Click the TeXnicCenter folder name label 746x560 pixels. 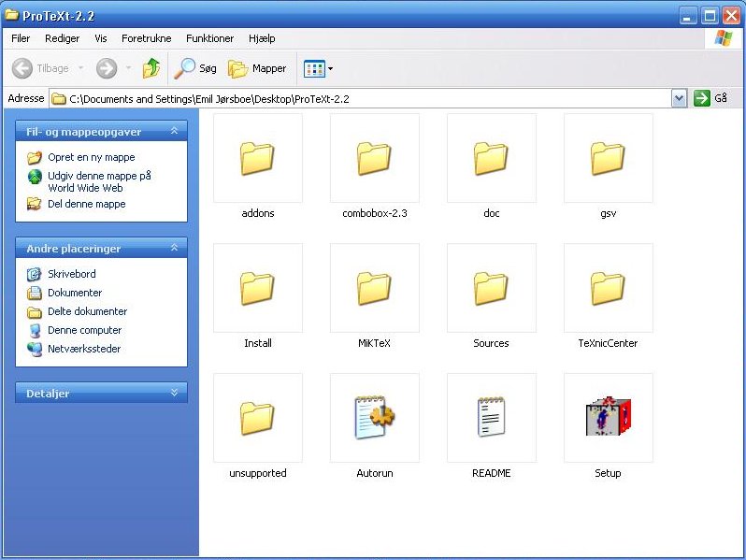coord(608,343)
